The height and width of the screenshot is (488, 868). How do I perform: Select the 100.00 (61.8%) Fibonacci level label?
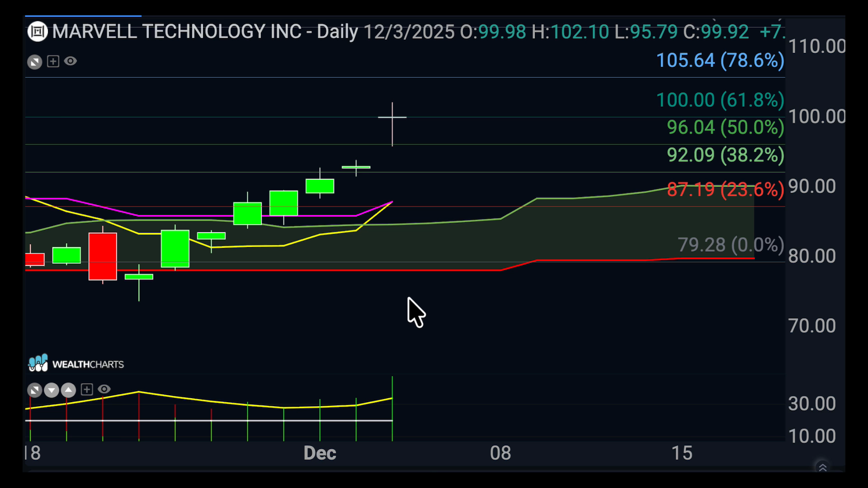pyautogui.click(x=720, y=100)
